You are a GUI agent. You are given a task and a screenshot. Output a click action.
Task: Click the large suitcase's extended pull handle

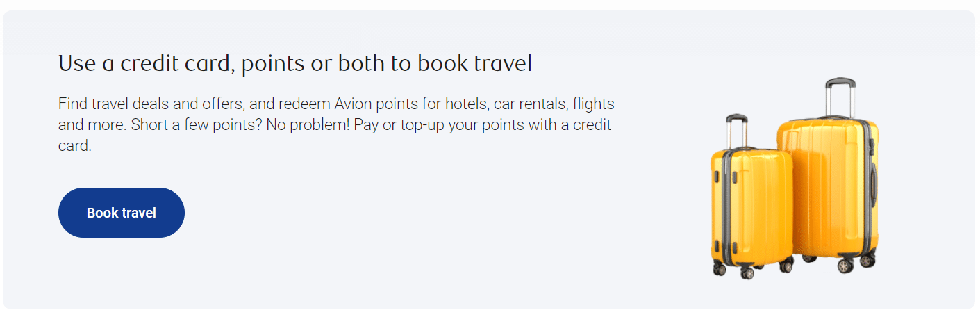(840, 96)
